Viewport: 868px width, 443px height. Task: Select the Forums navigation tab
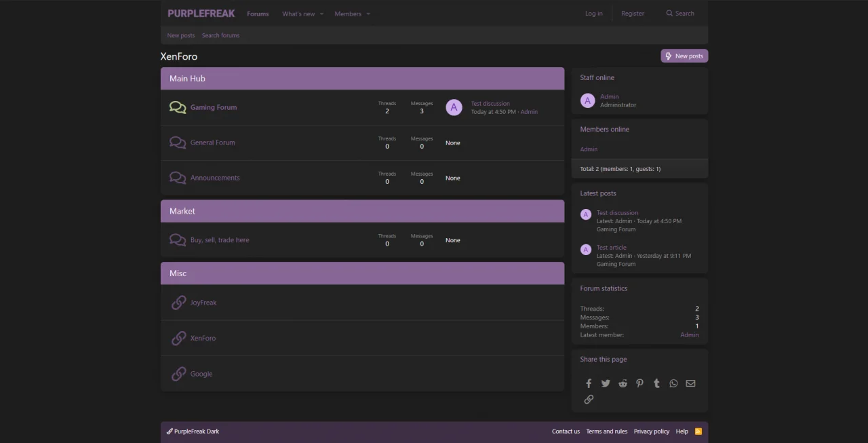258,14
